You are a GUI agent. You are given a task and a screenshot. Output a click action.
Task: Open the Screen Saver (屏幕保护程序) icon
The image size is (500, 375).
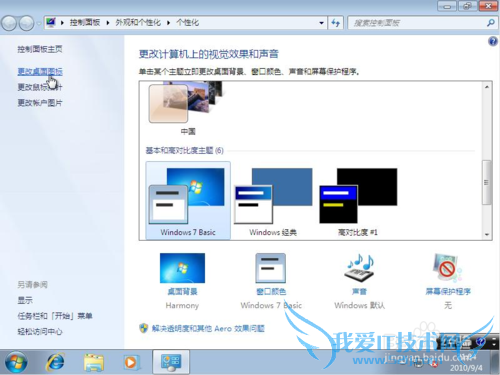448,268
